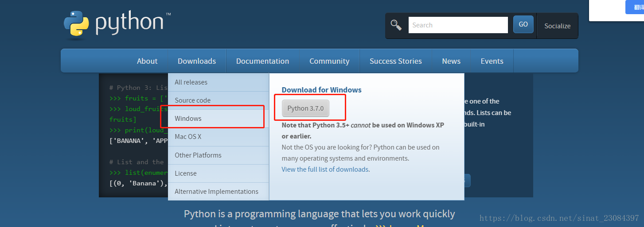Click the Python 3.7.0 download button
Screen dimensions: 644x227
pyautogui.click(x=305, y=108)
